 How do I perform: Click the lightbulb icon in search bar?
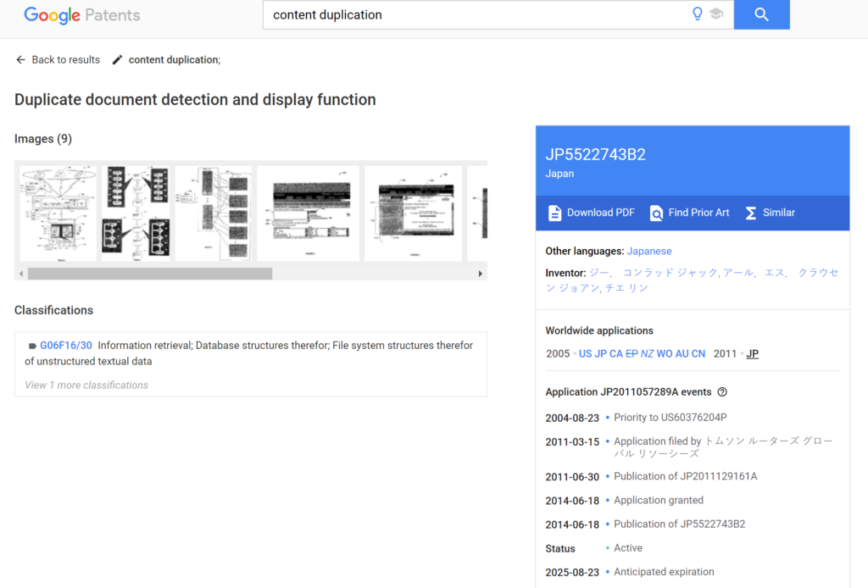(x=698, y=14)
